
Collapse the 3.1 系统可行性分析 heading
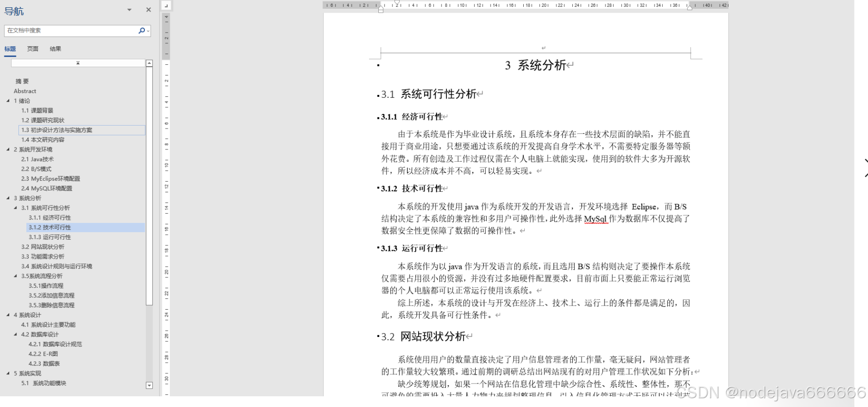[16, 208]
